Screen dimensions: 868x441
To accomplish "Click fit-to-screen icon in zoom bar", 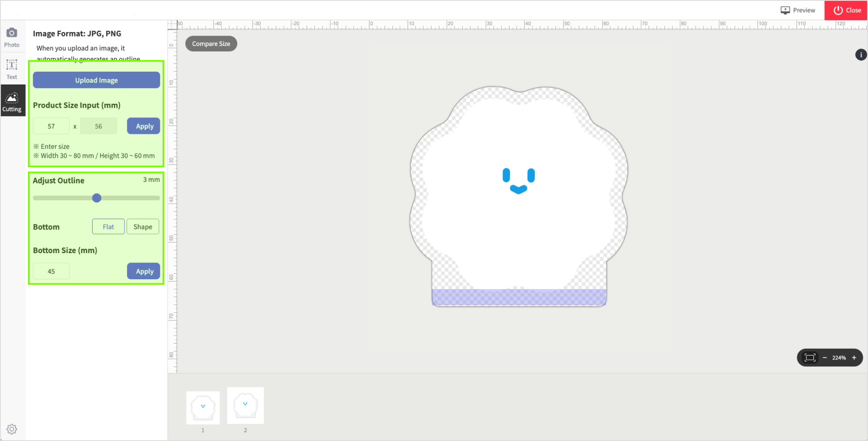I will click(x=810, y=358).
